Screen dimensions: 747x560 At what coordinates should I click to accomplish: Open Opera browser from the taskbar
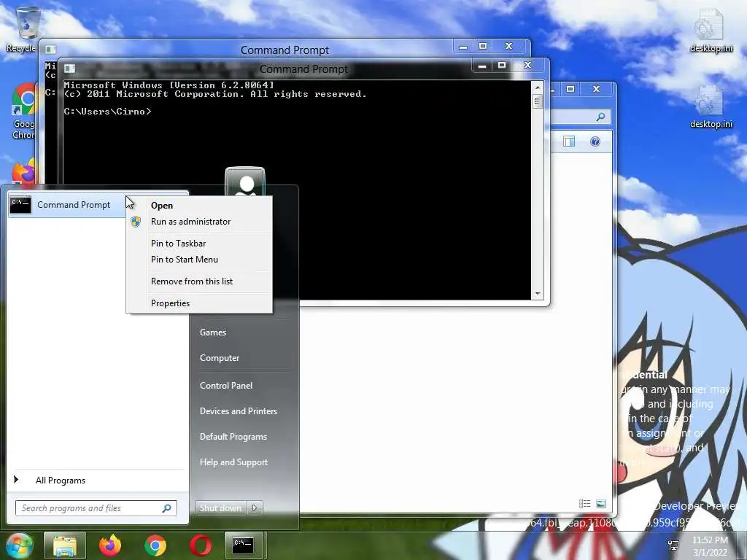201,545
